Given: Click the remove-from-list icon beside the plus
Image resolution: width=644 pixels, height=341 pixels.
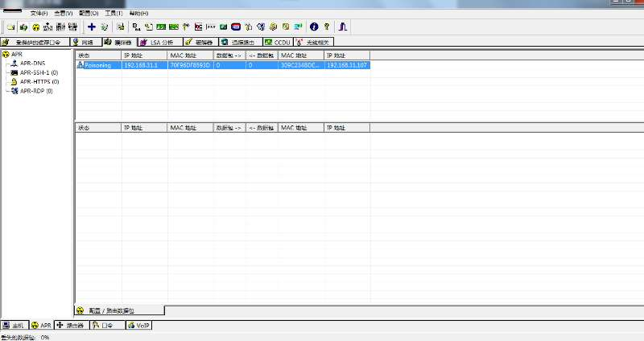Looking at the screenshot, I should pos(105,27).
